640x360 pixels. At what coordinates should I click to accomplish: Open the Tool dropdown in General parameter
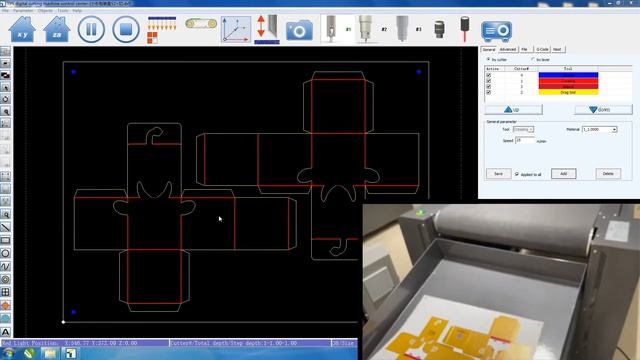point(523,129)
